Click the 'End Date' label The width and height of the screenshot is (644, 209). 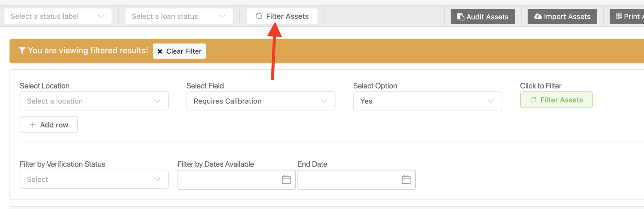click(312, 164)
